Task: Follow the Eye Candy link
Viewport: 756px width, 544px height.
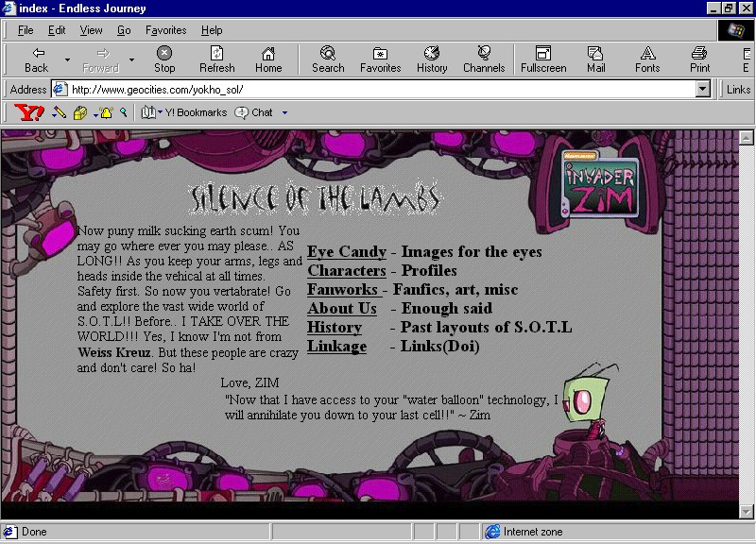Action: click(x=347, y=251)
